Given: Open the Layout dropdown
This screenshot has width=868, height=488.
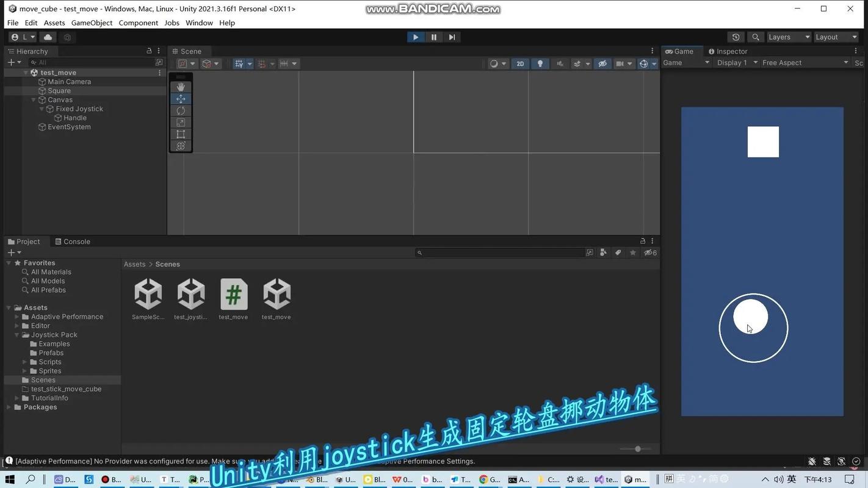Looking at the screenshot, I should [836, 37].
